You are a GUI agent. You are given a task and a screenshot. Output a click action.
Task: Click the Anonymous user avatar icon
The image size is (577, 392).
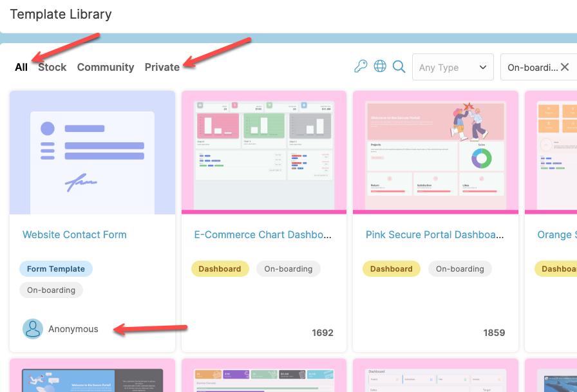[x=33, y=329]
